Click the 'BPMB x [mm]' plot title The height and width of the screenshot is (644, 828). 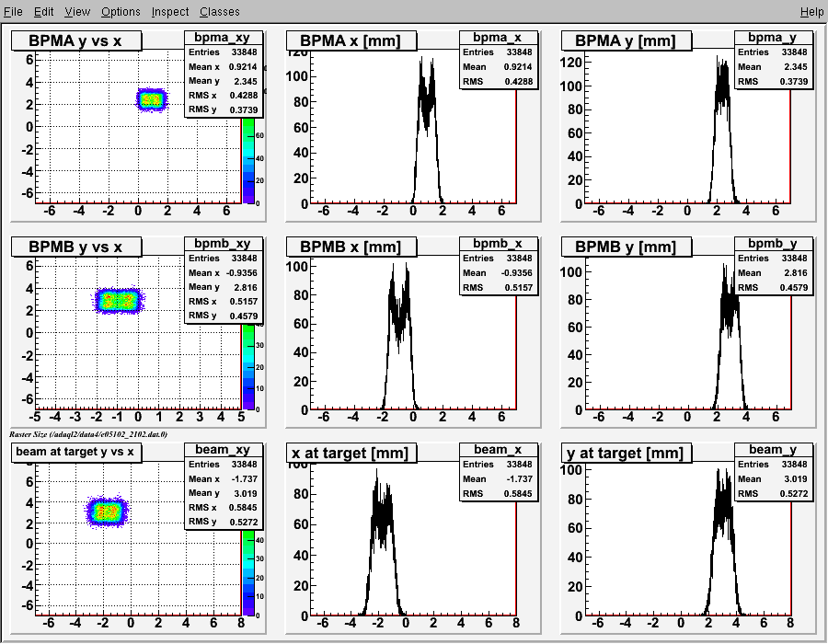tap(351, 247)
